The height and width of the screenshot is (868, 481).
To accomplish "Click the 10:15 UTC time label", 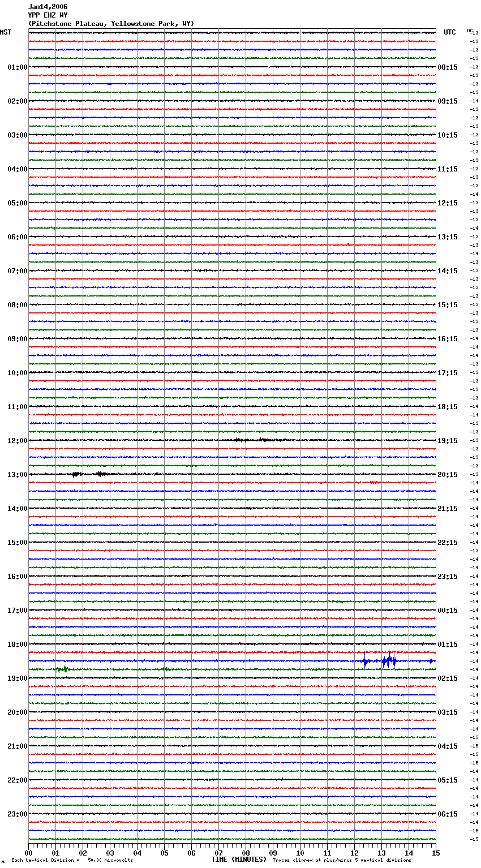I will [x=448, y=135].
